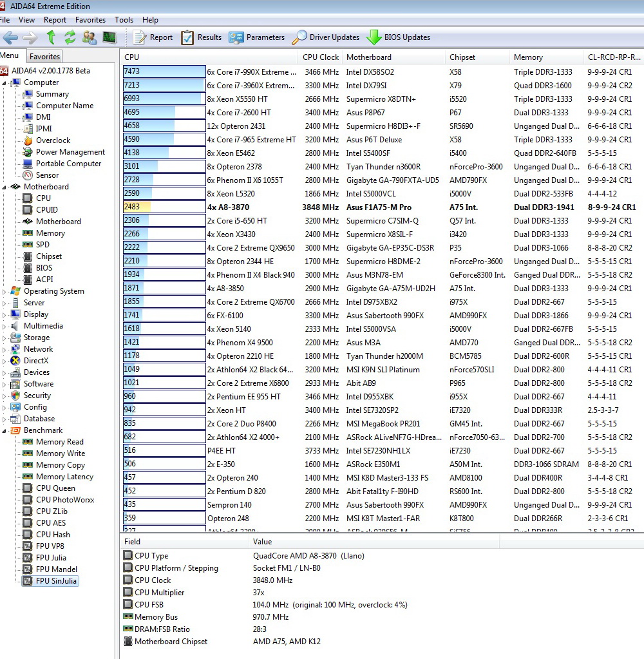Expand the Operating System node
This screenshot has height=659, width=644.
[5, 291]
